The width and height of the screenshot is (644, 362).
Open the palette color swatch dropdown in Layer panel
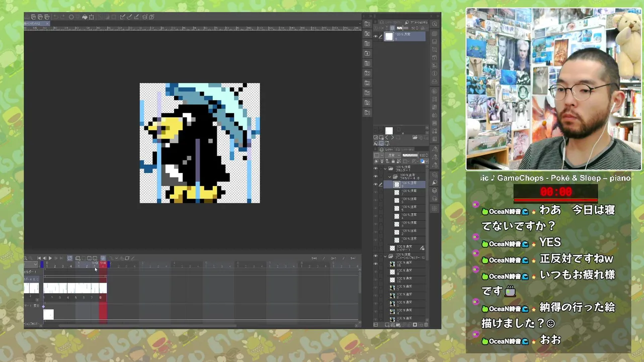point(378,155)
